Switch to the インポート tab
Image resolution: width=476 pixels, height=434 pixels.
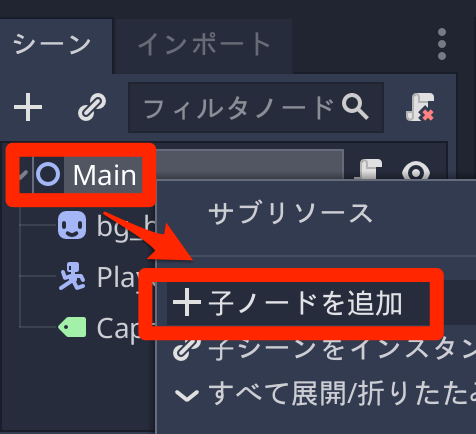point(204,45)
